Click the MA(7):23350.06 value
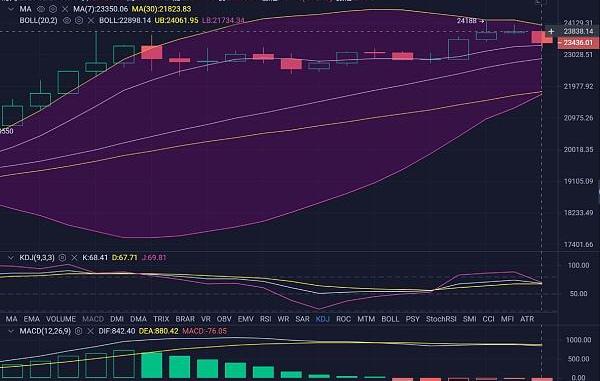The width and height of the screenshot is (600, 381). pyautogui.click(x=101, y=8)
